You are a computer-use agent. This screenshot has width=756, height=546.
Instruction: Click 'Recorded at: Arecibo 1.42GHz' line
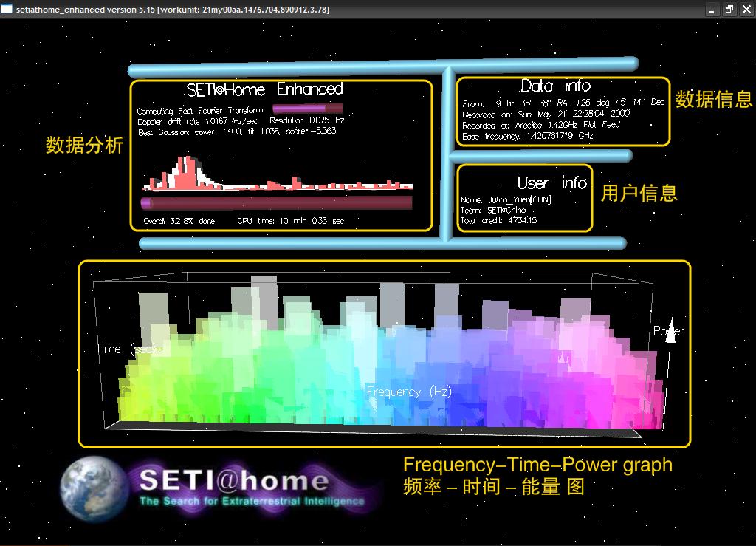point(541,125)
